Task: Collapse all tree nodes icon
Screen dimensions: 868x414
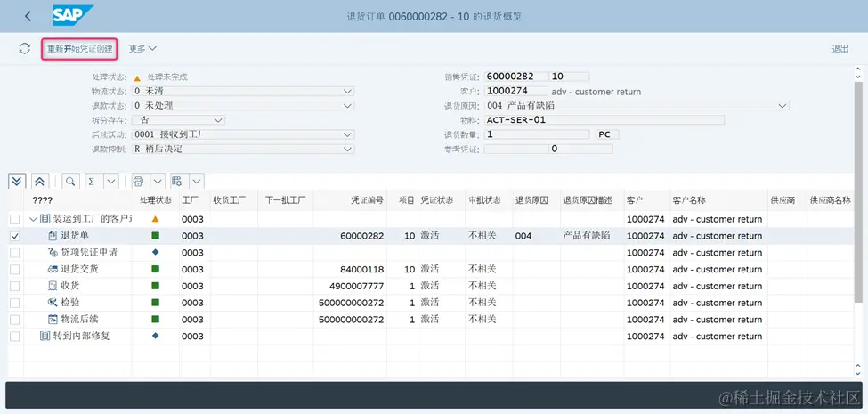Action: pyautogui.click(x=40, y=181)
